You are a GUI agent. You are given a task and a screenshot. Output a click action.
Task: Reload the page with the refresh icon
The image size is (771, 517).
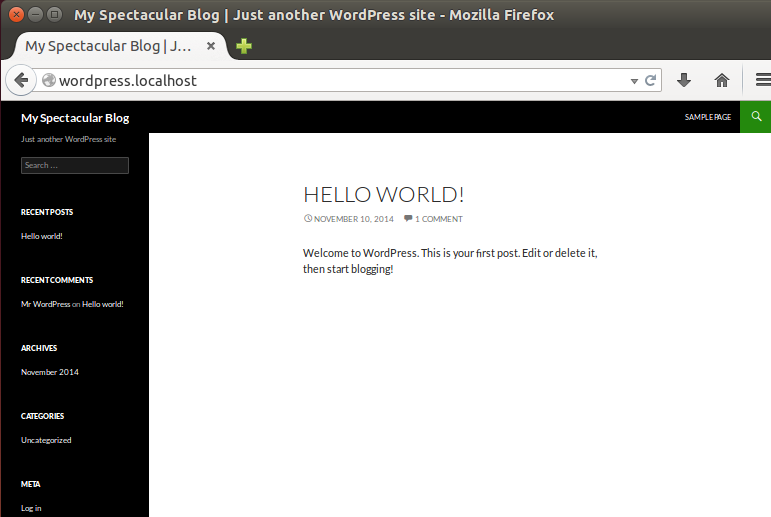[650, 81]
